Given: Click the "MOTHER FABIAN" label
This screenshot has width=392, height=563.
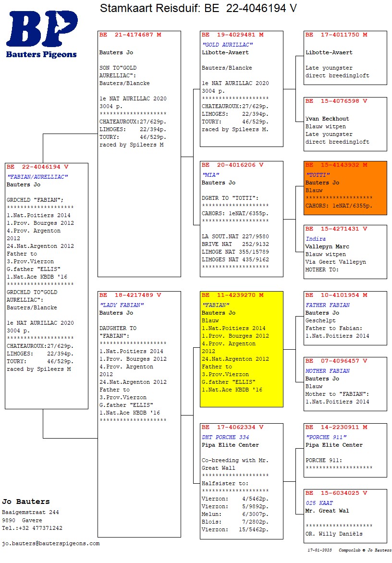Looking at the screenshot, I should [x=328, y=371].
